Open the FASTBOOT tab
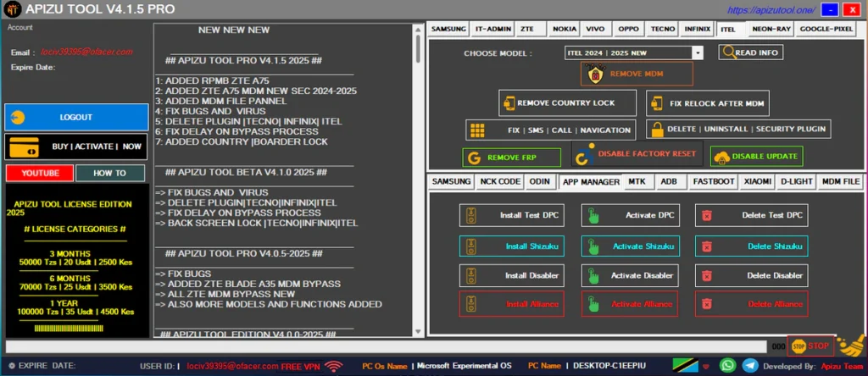The width and height of the screenshot is (868, 376). [x=714, y=181]
